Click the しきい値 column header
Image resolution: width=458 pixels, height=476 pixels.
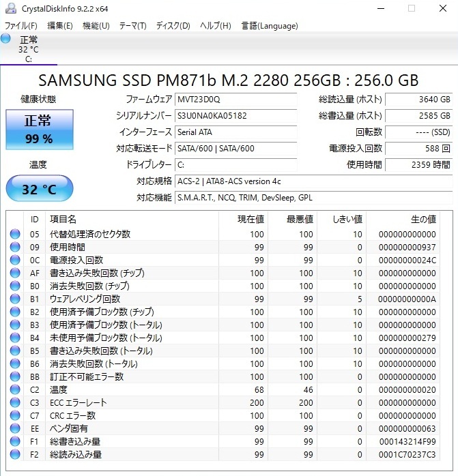point(341,219)
